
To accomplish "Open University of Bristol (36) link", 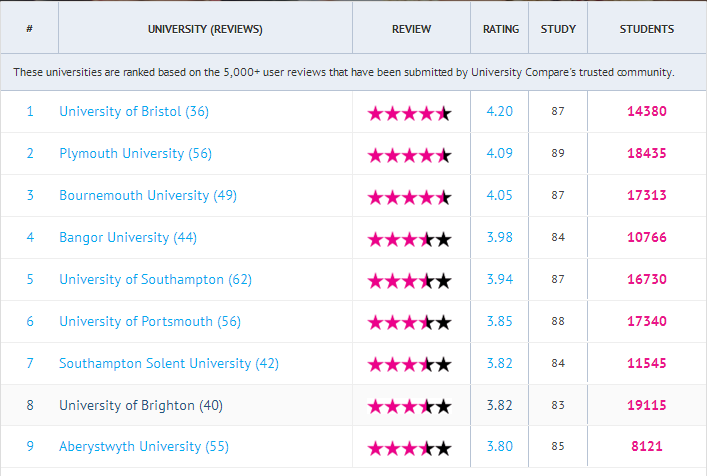I will (134, 112).
